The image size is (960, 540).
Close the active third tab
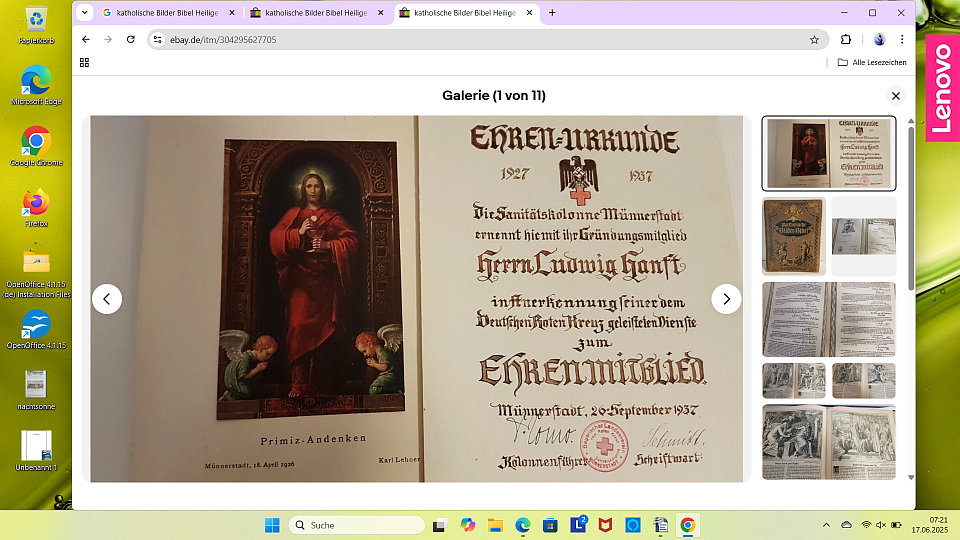pos(530,12)
